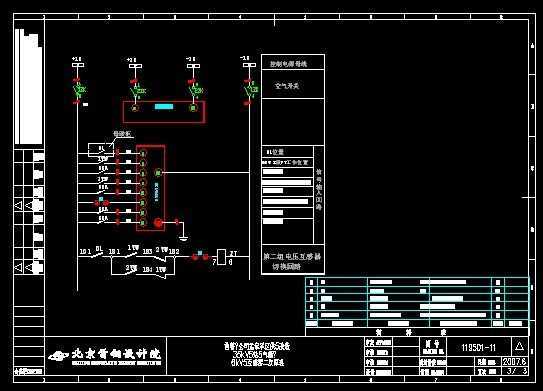Select the +1 bus label at the top
This screenshot has width=543, height=391.
coord(76,59)
